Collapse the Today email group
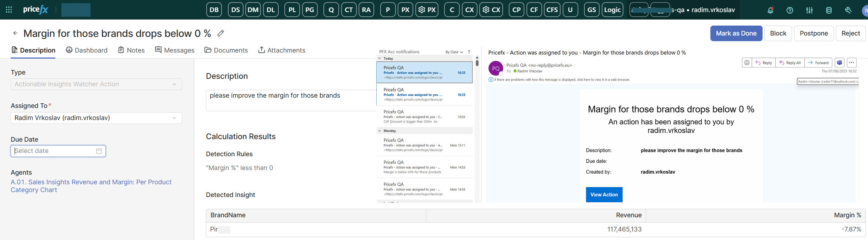This screenshot has height=240, width=868. click(380, 59)
